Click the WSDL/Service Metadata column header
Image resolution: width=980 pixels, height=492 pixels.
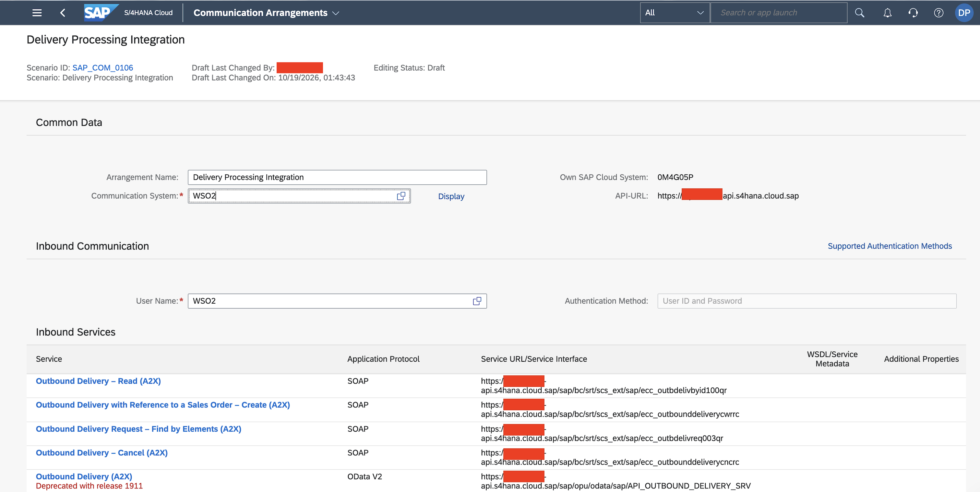point(832,359)
